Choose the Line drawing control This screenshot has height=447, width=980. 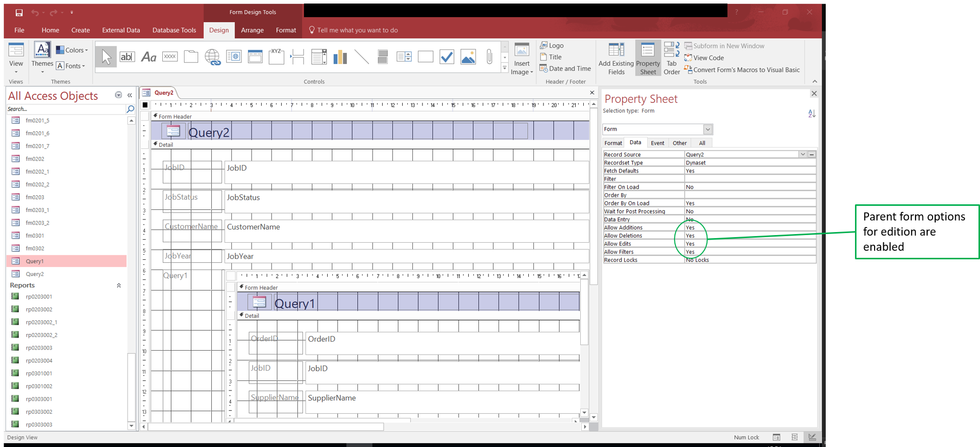pyautogui.click(x=361, y=57)
